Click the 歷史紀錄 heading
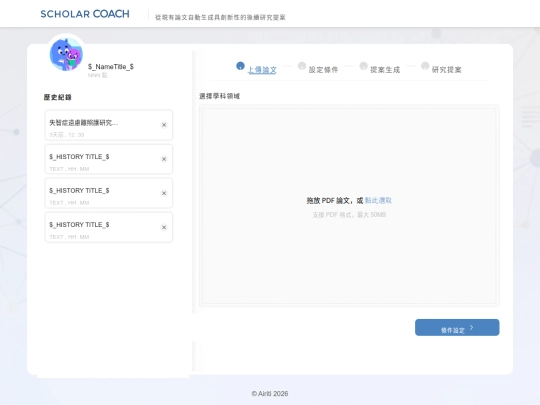The height and width of the screenshot is (405, 540). point(58,97)
